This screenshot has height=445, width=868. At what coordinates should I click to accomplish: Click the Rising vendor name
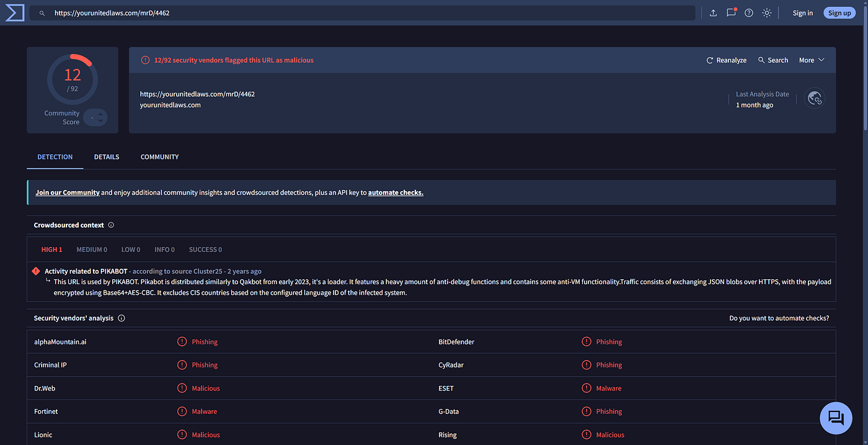448,435
